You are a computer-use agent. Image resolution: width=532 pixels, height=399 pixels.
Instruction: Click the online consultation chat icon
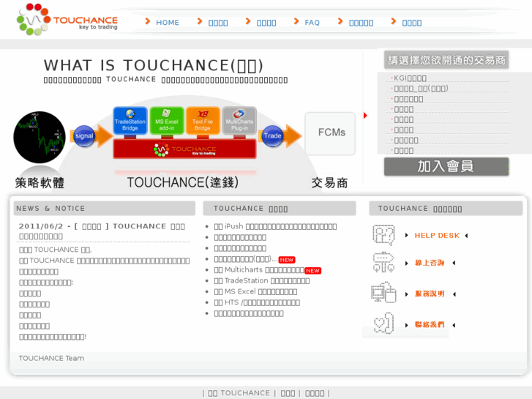[383, 262]
